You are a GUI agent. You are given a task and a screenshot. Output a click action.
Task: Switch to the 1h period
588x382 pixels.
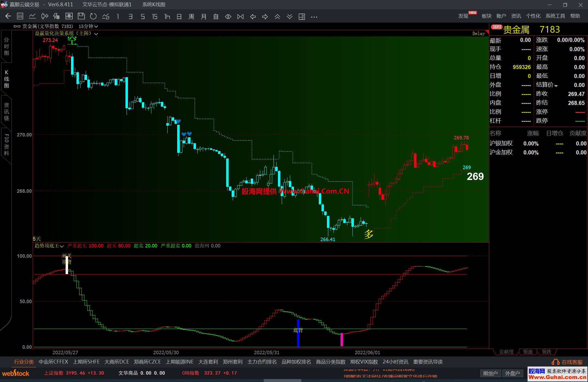pos(167,17)
